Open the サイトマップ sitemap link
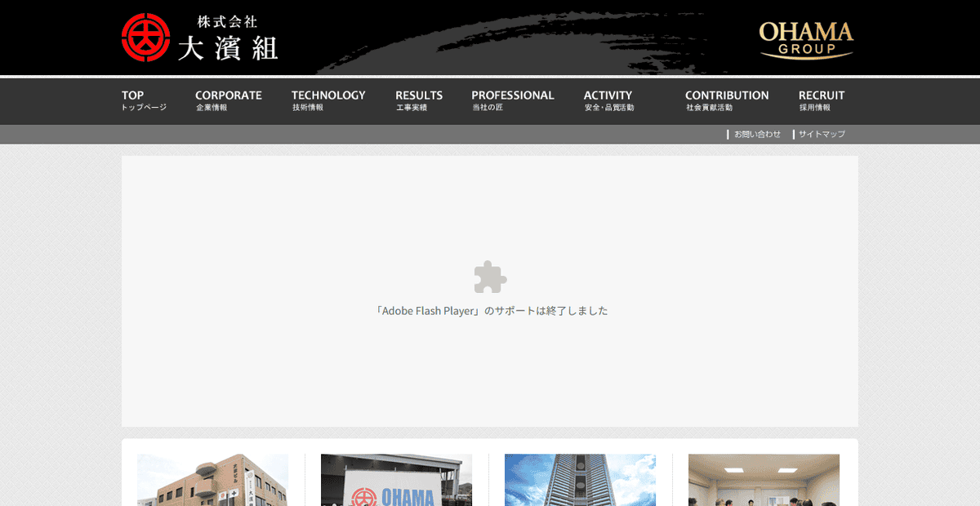Viewport: 980px width, 506px height. (820, 134)
